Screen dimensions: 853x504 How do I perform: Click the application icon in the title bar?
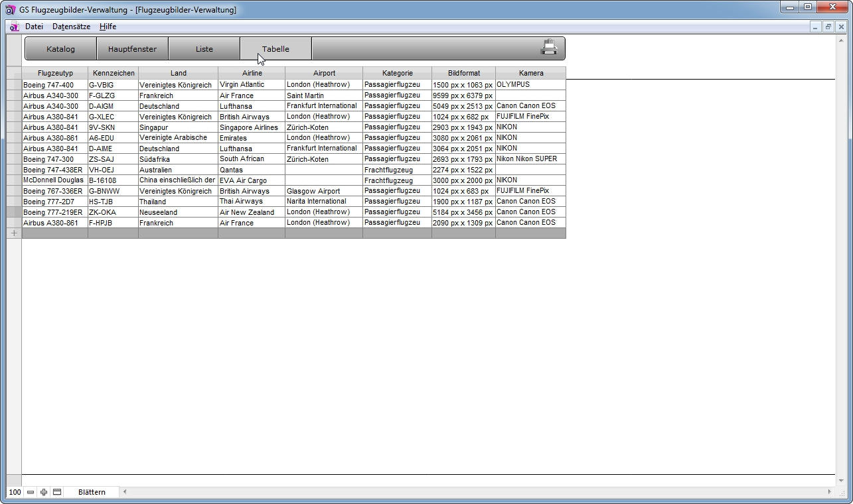[x=11, y=10]
